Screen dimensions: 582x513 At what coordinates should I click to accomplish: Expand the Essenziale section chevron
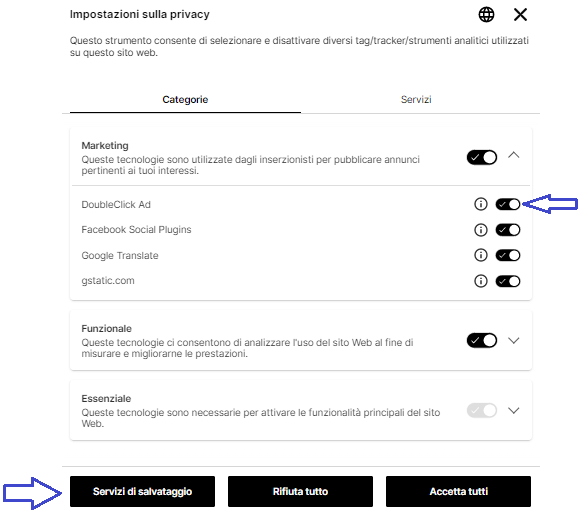click(514, 411)
